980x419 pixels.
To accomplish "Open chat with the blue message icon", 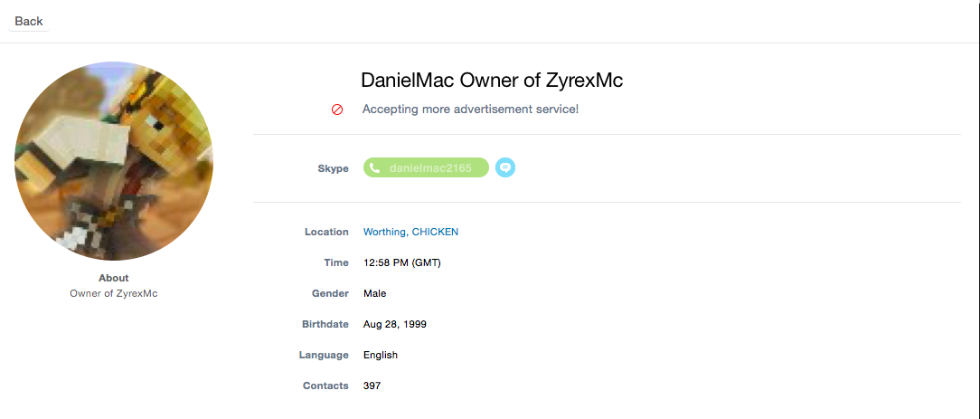I will coord(505,167).
